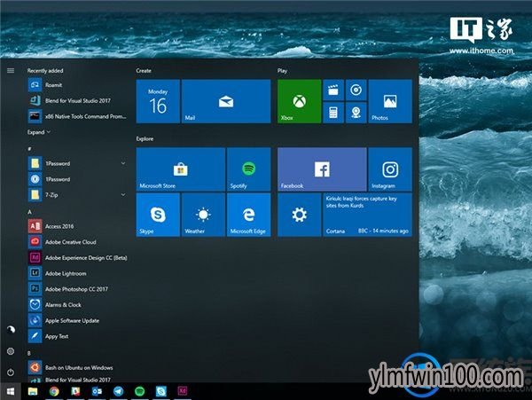This screenshot has height=400, width=532.
Task: Click the Power button in Start
Action: [x=11, y=373]
